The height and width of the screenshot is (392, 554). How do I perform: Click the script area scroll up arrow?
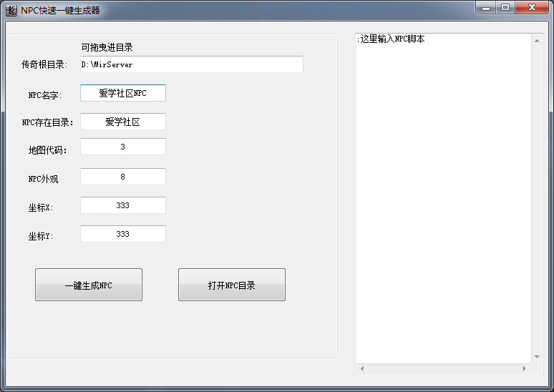(537, 41)
